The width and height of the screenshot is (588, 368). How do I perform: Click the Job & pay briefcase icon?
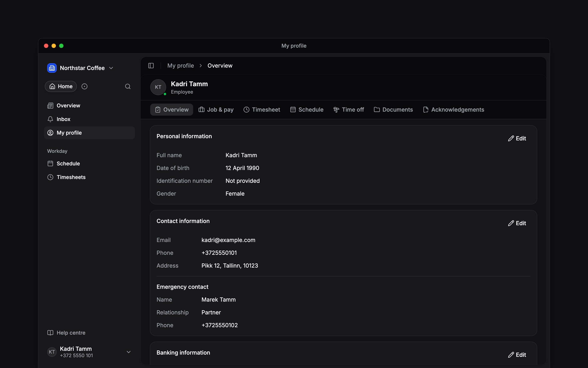(x=202, y=110)
